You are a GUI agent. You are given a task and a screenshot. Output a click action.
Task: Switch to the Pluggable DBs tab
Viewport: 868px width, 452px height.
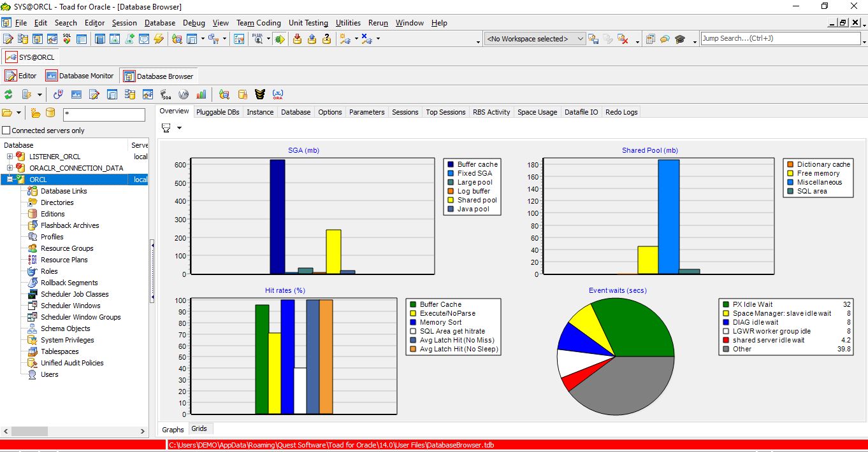218,112
